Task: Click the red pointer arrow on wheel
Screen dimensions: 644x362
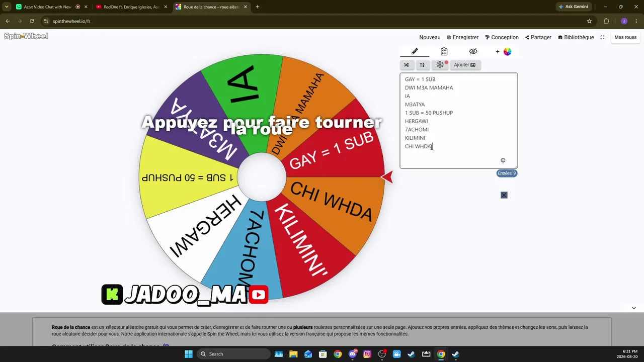Action: pyautogui.click(x=387, y=176)
